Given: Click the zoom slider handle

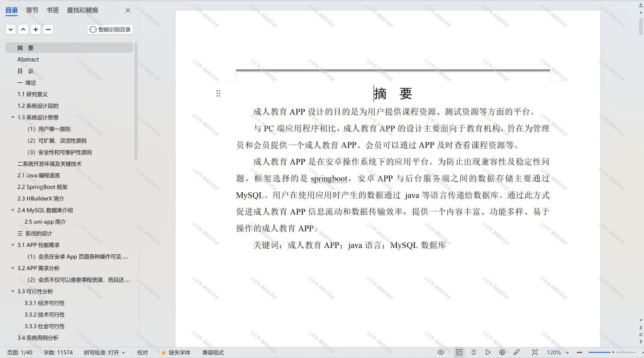Looking at the screenshot, I should click(613, 352).
